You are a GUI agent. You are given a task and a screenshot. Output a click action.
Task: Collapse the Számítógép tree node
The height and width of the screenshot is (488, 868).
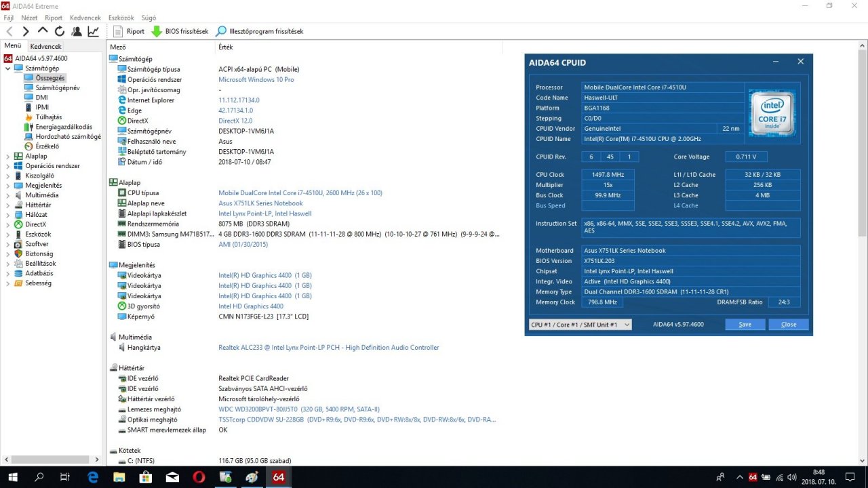pyautogui.click(x=7, y=68)
